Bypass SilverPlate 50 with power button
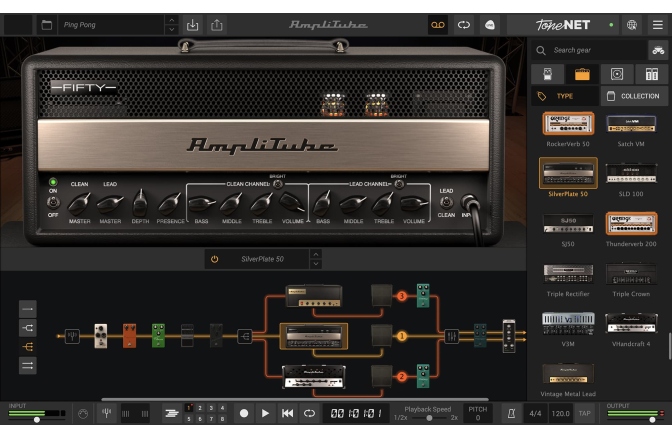 coord(214,259)
